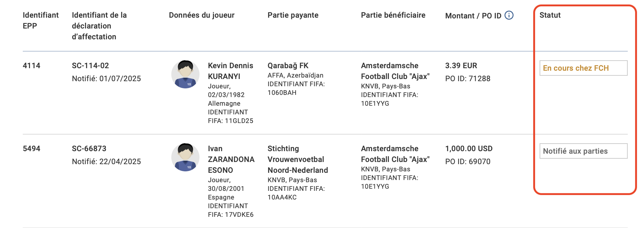Viewport: 644px width, 228px height.
Task: Click Stichting Vrouwenvoetbal Noord-Nederland paying party
Action: coord(297,159)
